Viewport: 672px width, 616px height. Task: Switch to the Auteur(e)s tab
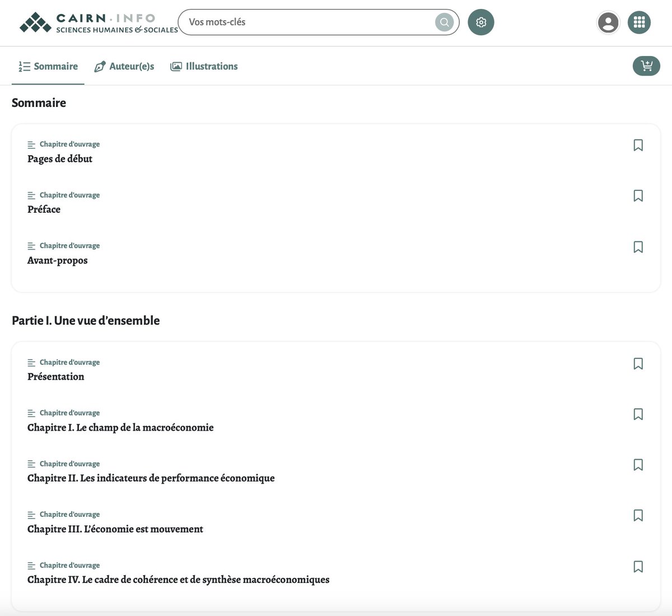(124, 66)
